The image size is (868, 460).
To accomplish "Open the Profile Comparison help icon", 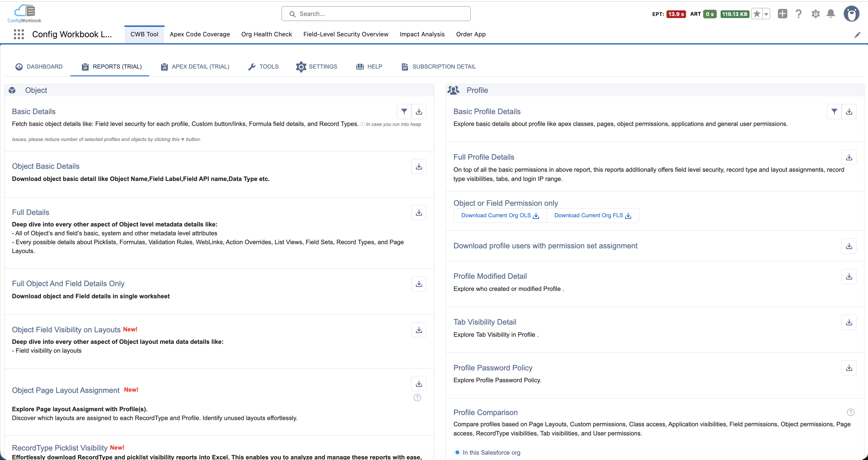I will (x=850, y=412).
